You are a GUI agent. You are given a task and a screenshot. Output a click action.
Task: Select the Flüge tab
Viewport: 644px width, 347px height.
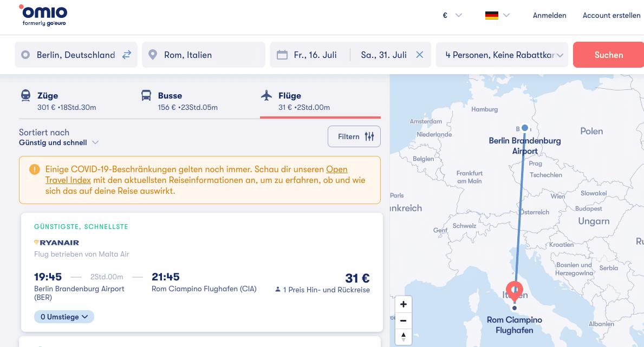pos(320,101)
